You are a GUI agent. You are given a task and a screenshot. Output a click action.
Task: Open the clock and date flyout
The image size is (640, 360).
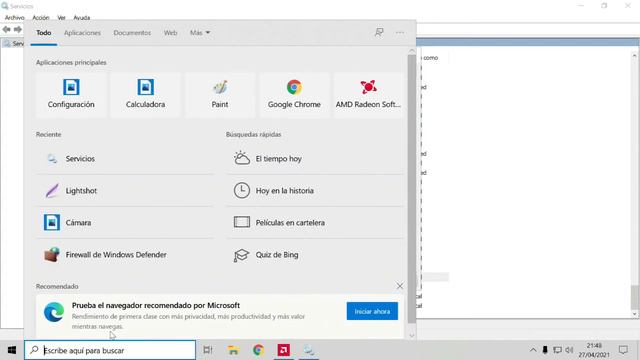[x=594, y=350]
